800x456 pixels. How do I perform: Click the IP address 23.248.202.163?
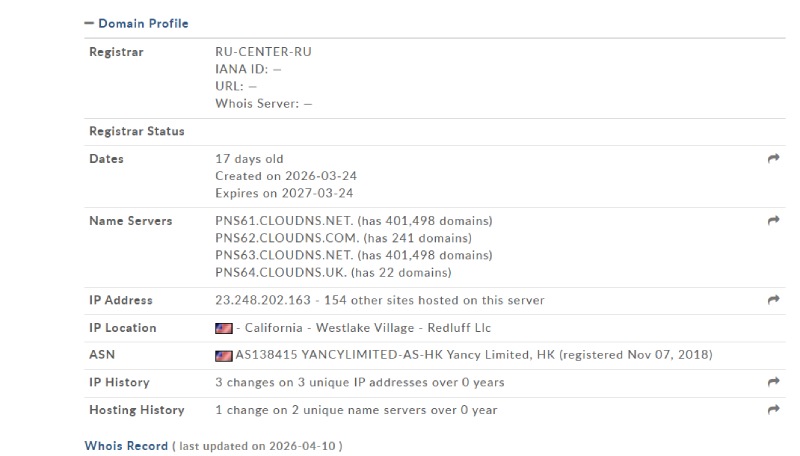click(x=264, y=300)
